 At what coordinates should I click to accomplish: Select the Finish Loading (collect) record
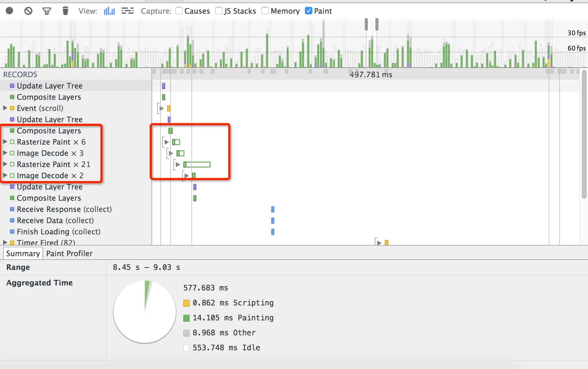pos(76,232)
